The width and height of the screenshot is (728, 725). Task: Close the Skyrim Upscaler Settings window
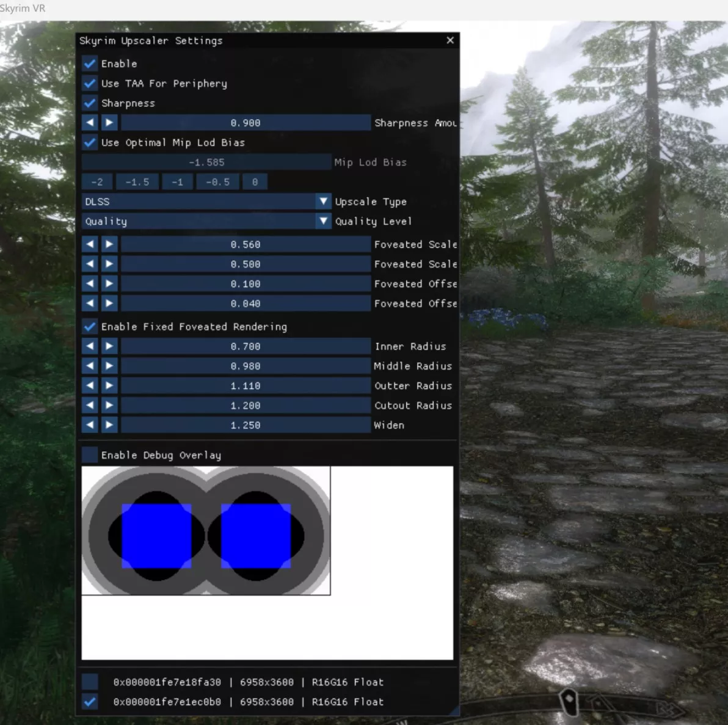point(450,40)
